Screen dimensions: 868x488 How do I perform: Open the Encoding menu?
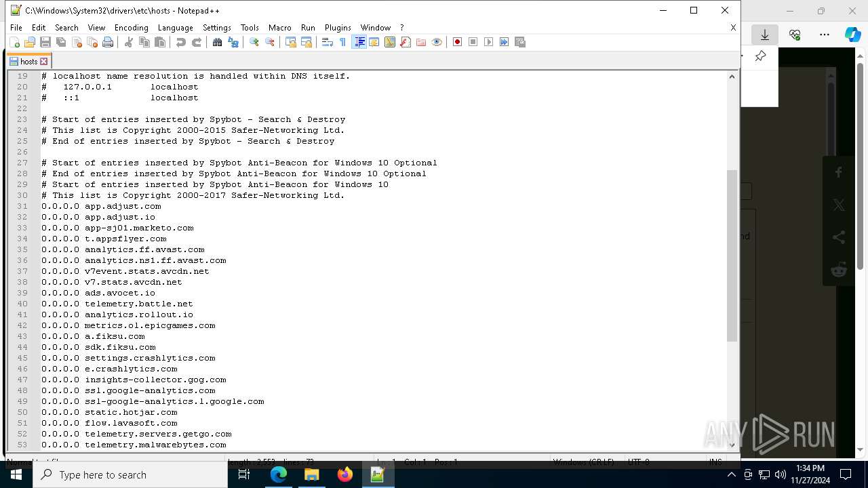[x=131, y=28]
